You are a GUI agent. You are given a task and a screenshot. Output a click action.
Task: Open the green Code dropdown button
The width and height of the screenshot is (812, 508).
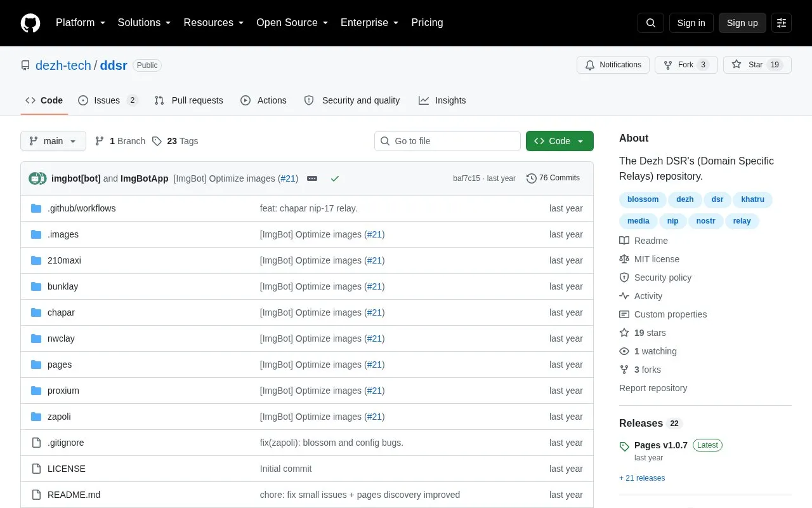pyautogui.click(x=560, y=141)
